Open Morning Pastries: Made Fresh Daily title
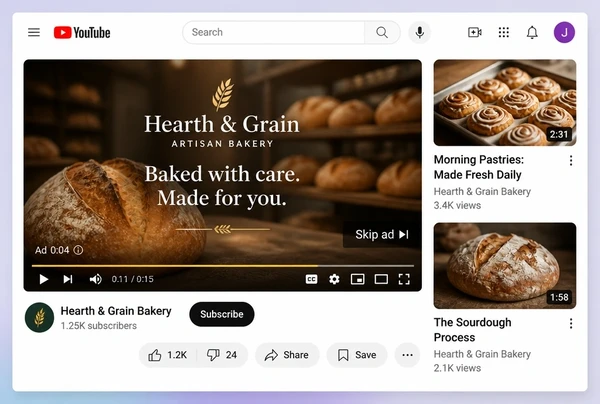The image size is (600, 404). click(479, 167)
